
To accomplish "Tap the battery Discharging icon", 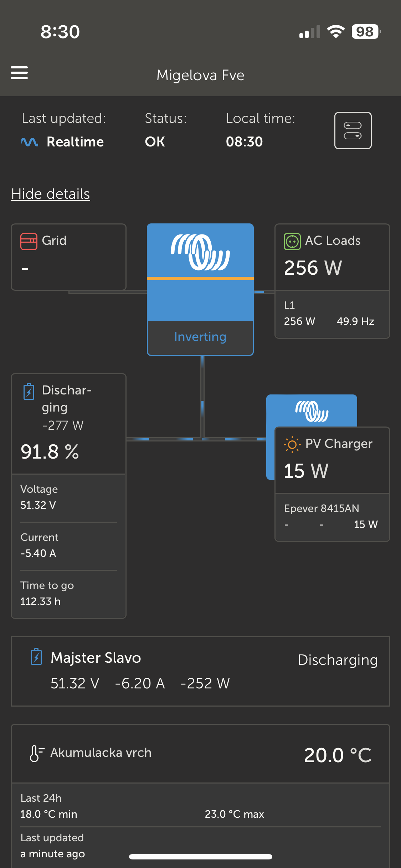I will click(x=29, y=391).
